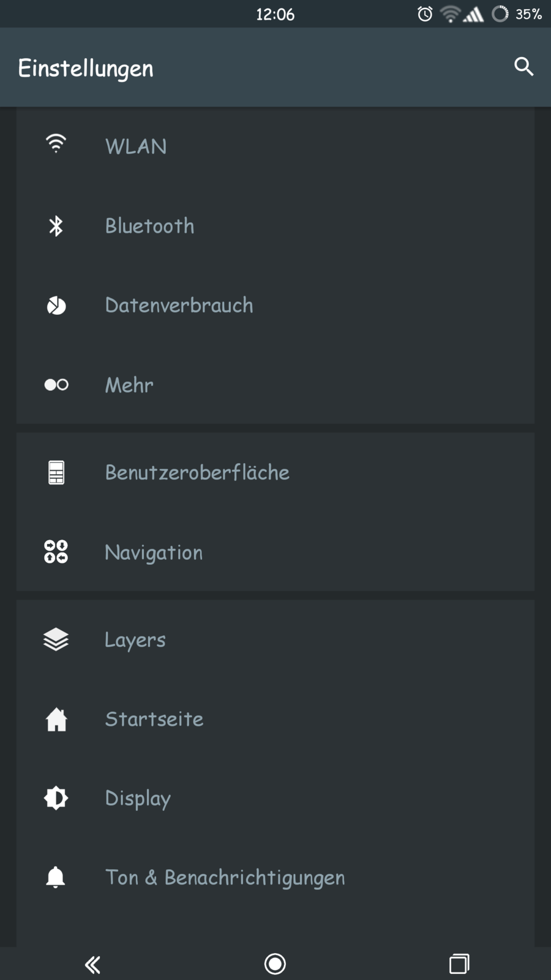Tap the Layers stack icon

point(56,639)
